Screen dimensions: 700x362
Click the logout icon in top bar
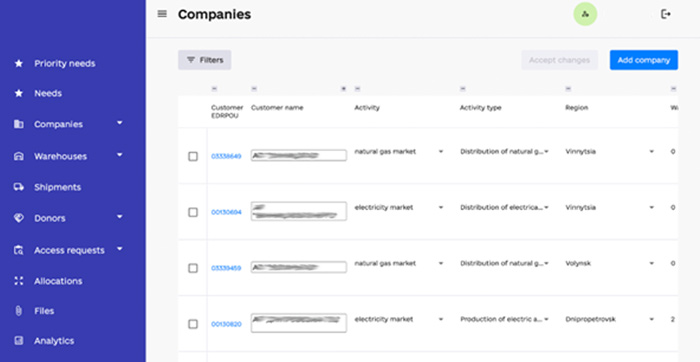[x=666, y=14]
